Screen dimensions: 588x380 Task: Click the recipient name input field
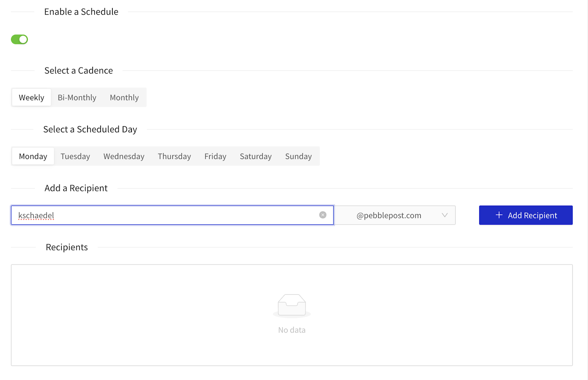pyautogui.click(x=172, y=215)
